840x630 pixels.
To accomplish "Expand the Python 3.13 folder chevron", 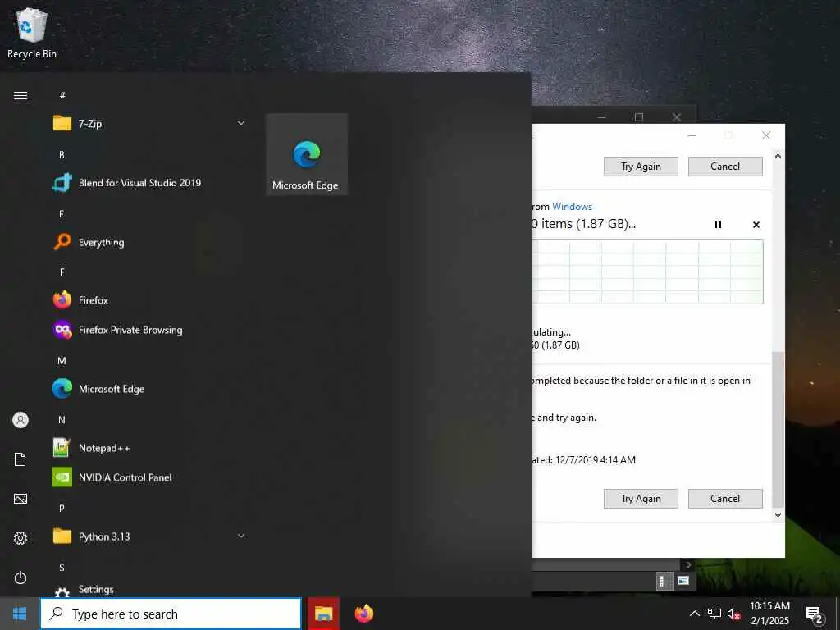I will (241, 536).
